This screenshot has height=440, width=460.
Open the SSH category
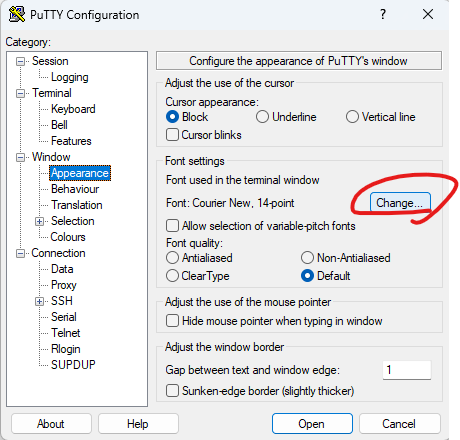click(62, 301)
